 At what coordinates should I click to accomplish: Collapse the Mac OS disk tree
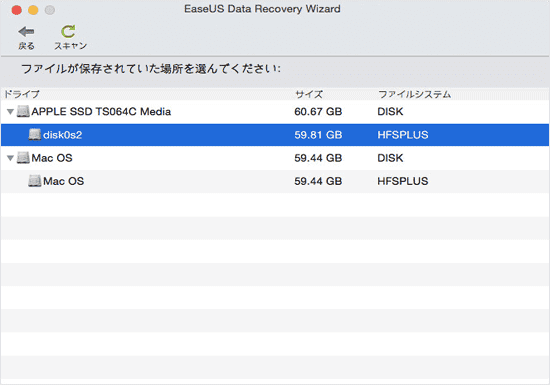coord(11,158)
